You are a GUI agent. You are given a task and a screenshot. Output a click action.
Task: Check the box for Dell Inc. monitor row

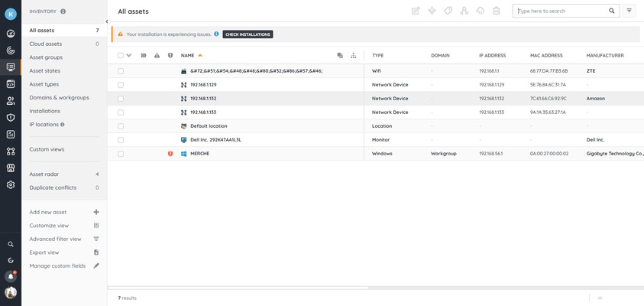[121, 140]
